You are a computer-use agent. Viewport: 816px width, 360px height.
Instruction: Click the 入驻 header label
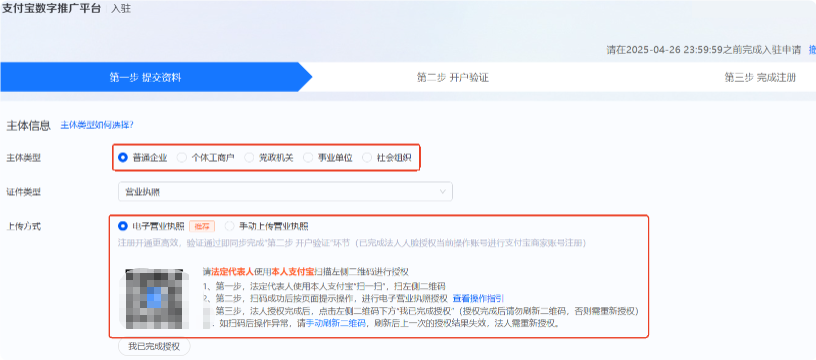pyautogui.click(x=121, y=9)
